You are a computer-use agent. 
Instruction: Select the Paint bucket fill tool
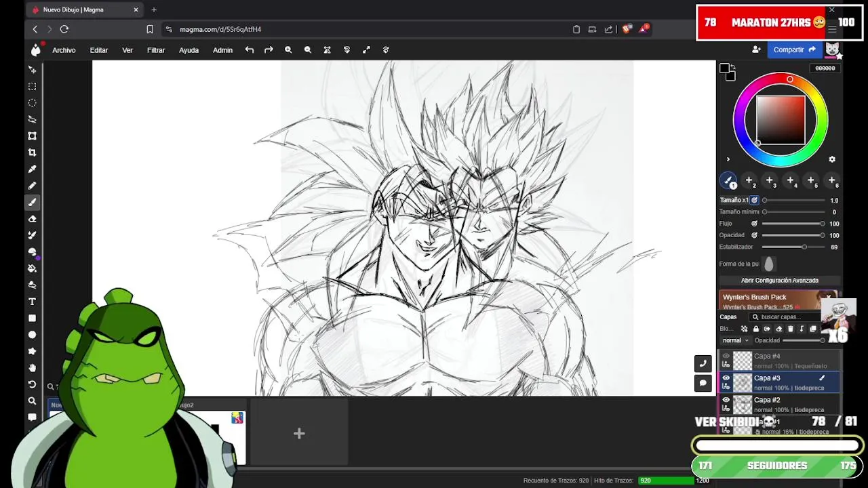point(32,268)
